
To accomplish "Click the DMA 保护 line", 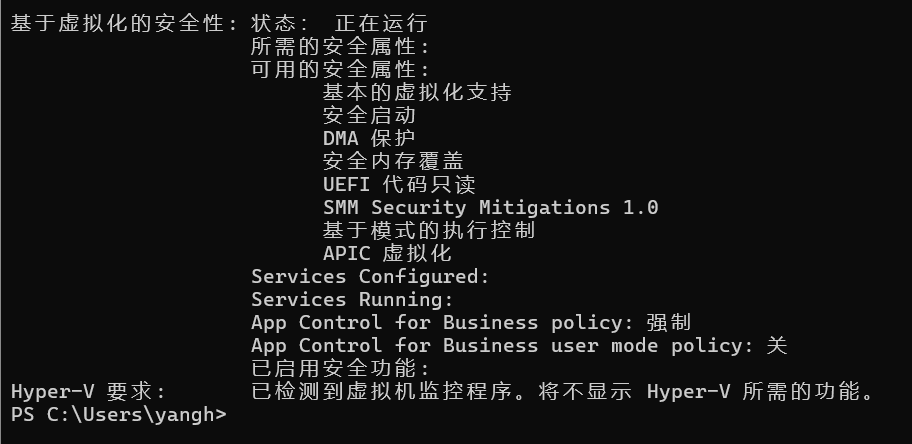I will [369, 138].
